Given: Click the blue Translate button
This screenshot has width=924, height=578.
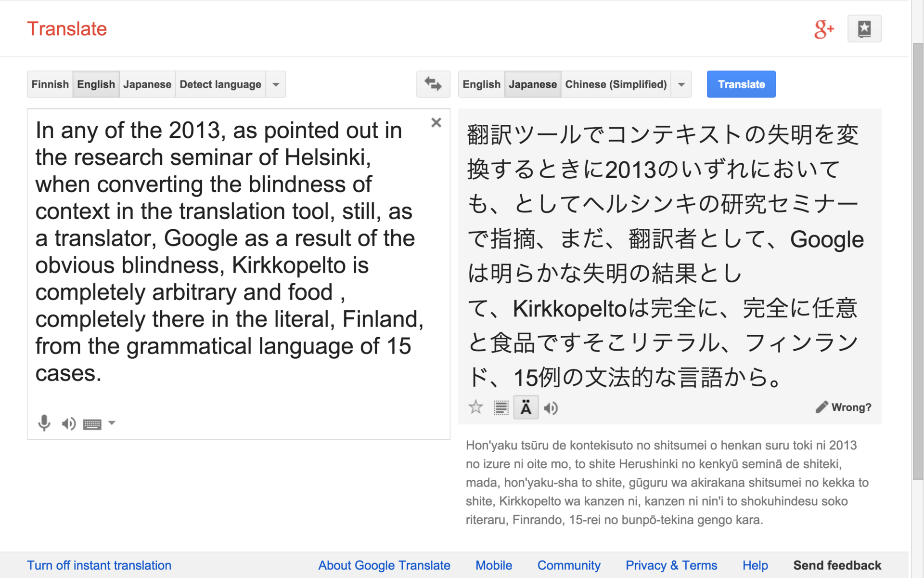Looking at the screenshot, I should pos(741,84).
